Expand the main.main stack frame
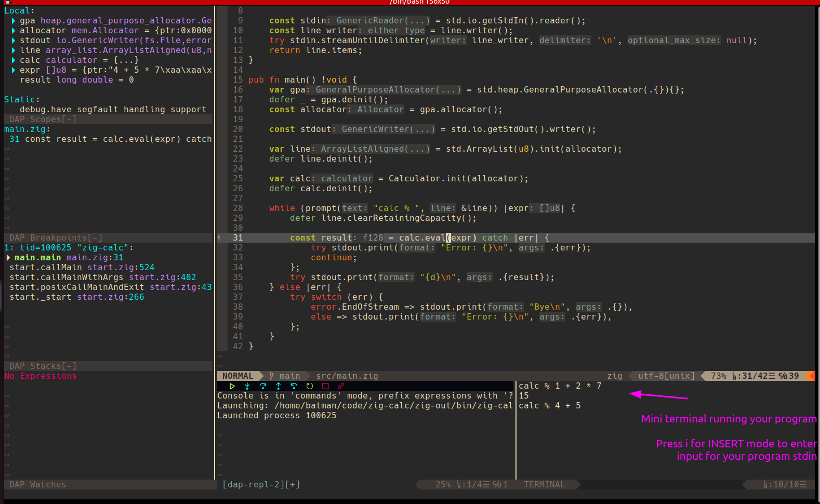Viewport: 820px width, 504px height. pos(8,258)
